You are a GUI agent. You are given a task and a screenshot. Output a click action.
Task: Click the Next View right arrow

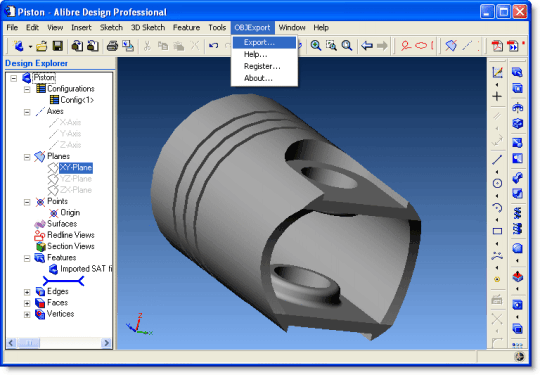tap(382, 46)
